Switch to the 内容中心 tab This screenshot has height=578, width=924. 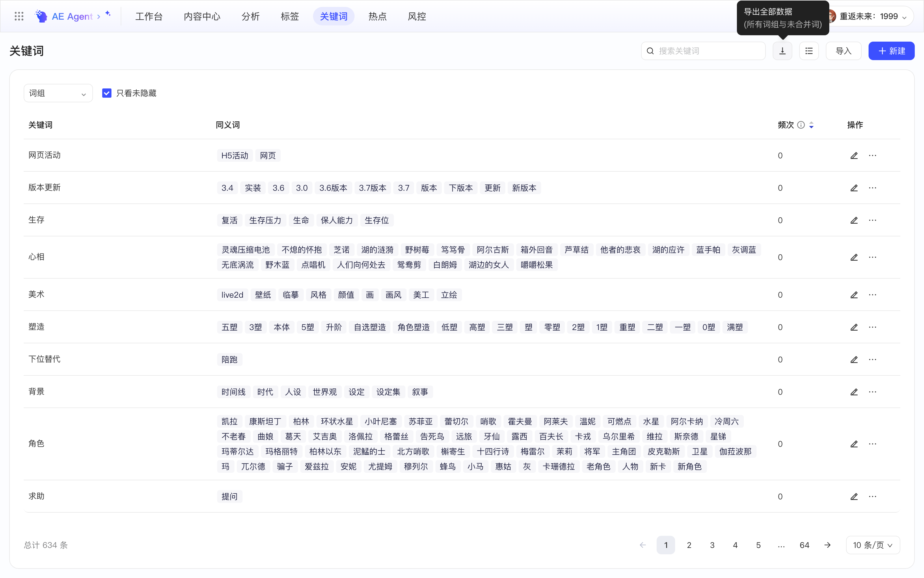click(202, 16)
